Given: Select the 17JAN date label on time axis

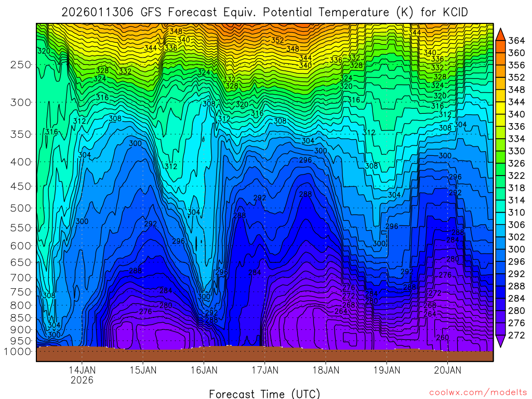Looking at the screenshot, I should pos(264,370).
